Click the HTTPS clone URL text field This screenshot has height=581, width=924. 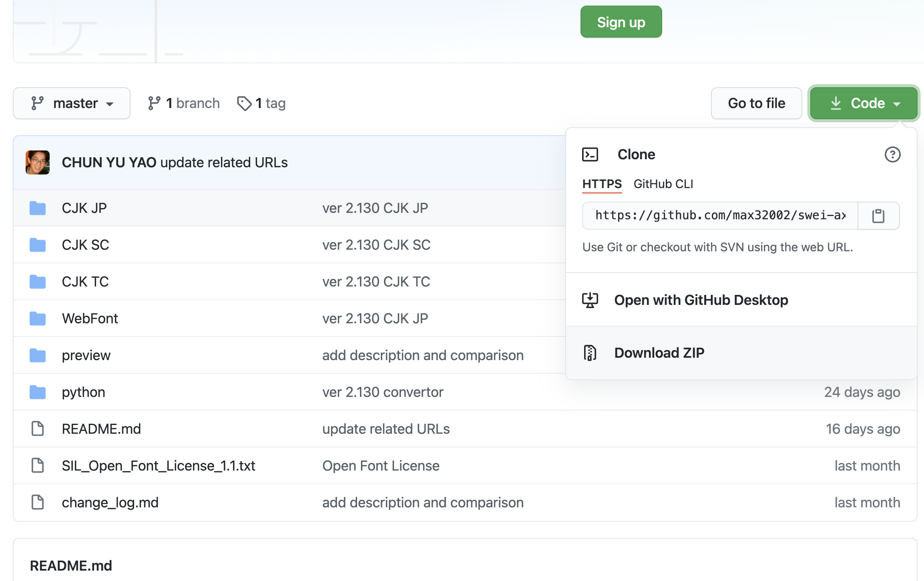point(720,216)
